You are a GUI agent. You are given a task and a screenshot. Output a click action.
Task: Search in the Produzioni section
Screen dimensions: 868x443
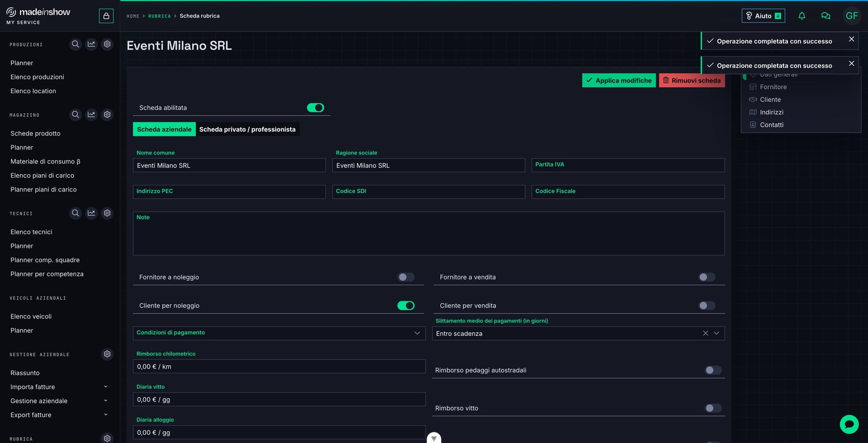(75, 44)
